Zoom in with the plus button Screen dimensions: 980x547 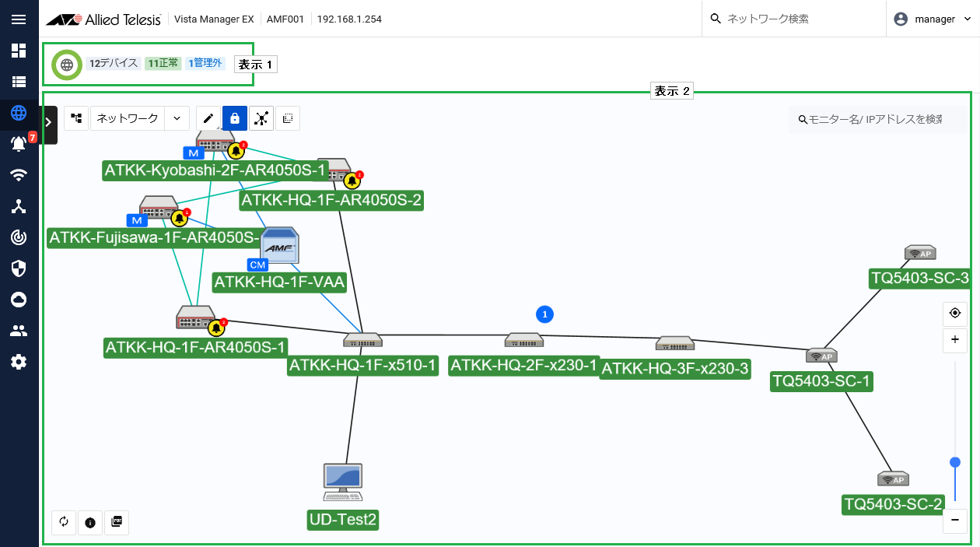pos(955,340)
